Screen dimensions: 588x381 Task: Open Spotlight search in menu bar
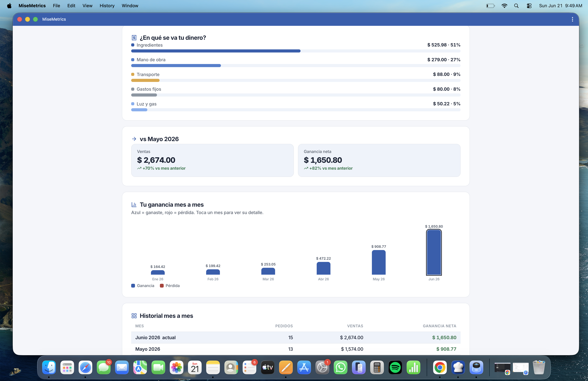pos(516,6)
